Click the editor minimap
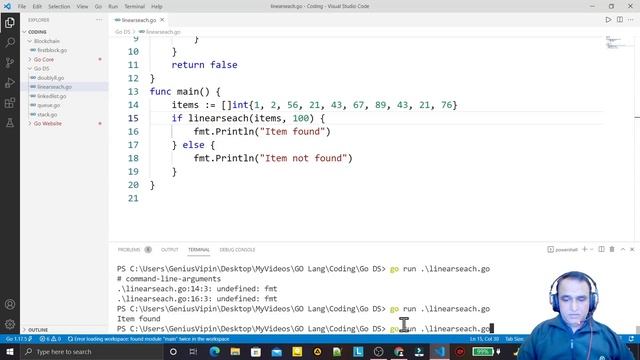This screenshot has width=640, height=360. (x=618, y=43)
